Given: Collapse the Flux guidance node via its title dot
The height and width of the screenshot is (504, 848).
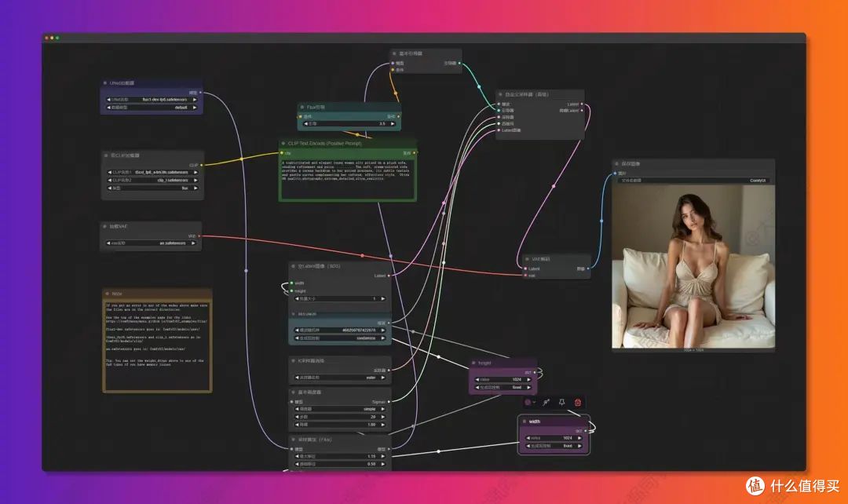Looking at the screenshot, I should click(302, 107).
